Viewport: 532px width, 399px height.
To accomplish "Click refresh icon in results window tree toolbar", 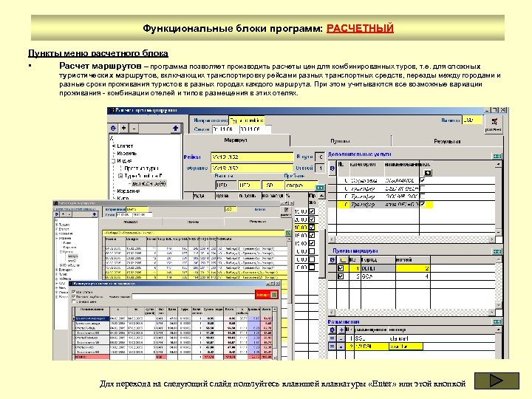I will coord(57,214).
